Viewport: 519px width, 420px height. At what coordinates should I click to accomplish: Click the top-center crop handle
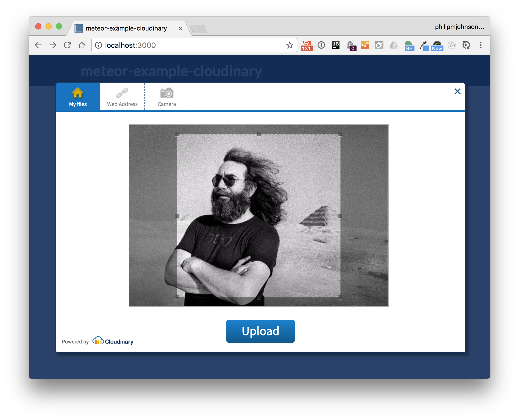coord(259,134)
